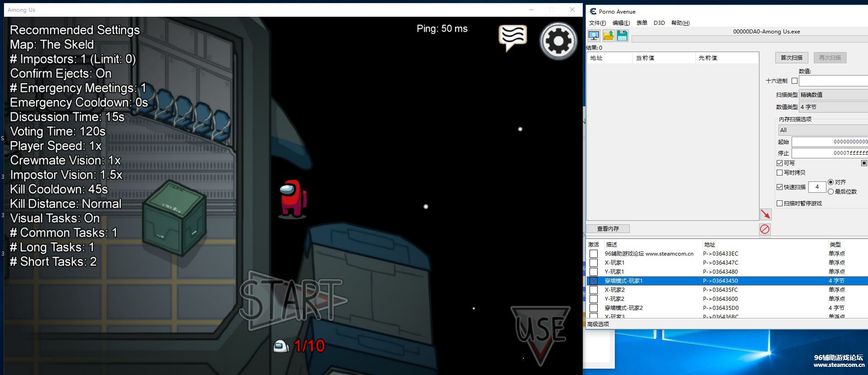The height and width of the screenshot is (375, 868).
Task: Click the 激活 active column header
Action: (x=594, y=245)
